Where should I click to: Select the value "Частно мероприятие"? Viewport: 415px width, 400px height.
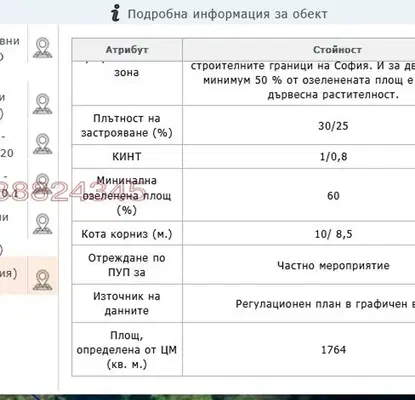(x=333, y=266)
